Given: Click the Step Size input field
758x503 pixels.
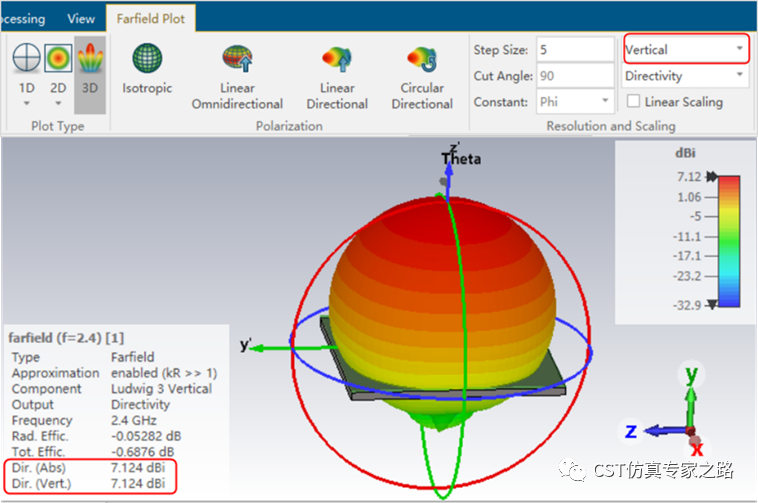Looking at the screenshot, I should [x=575, y=49].
